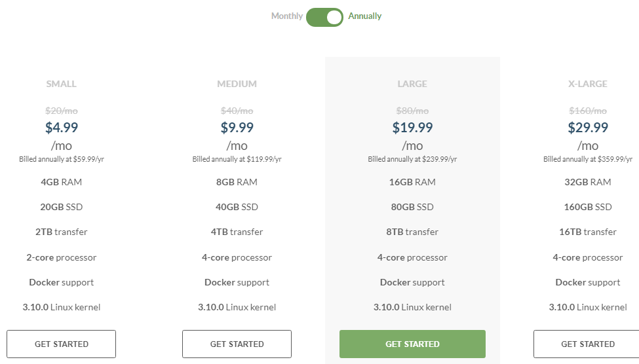Click GET STARTED for Medium plan
Viewport: 639px width, 364px height.
237,344
